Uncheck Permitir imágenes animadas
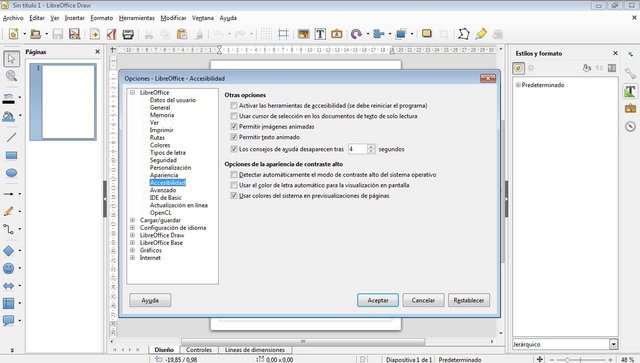This screenshot has height=363, width=640. pos(234,127)
